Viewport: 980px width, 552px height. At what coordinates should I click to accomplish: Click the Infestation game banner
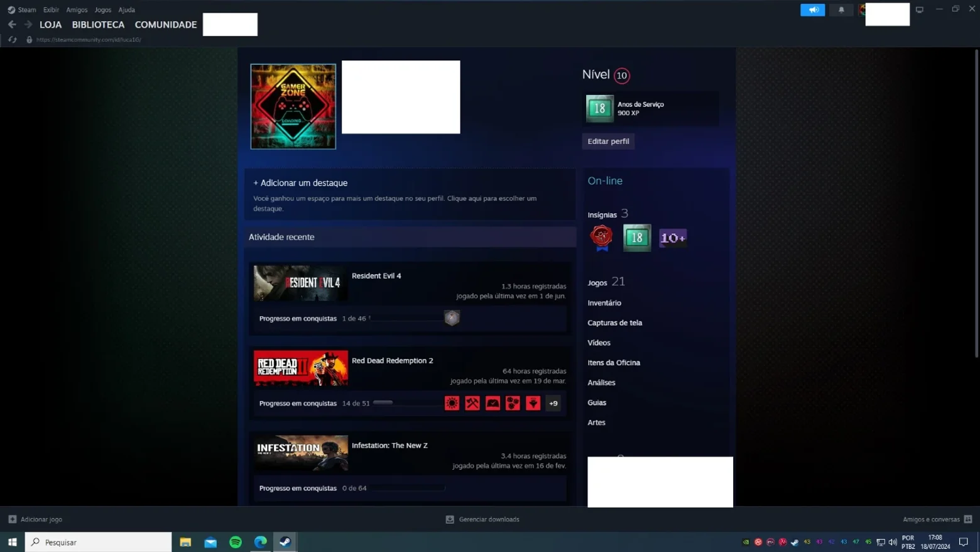coord(300,453)
